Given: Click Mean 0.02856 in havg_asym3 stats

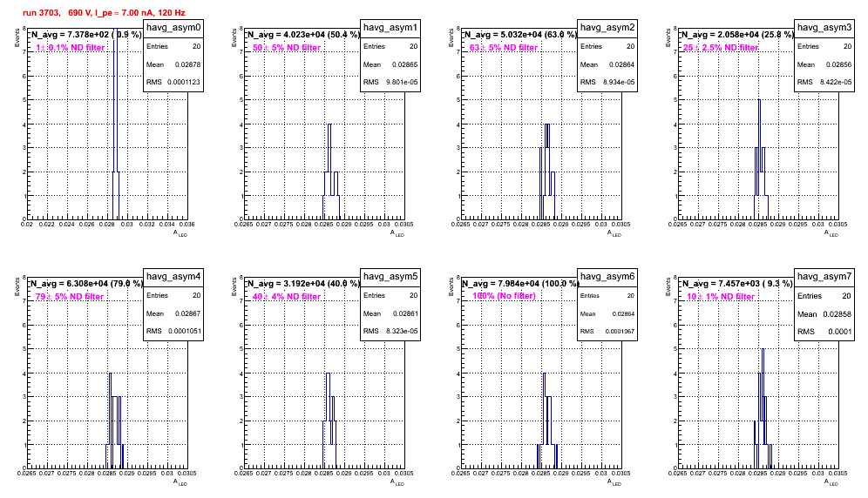Looking at the screenshot, I should pos(824,64).
